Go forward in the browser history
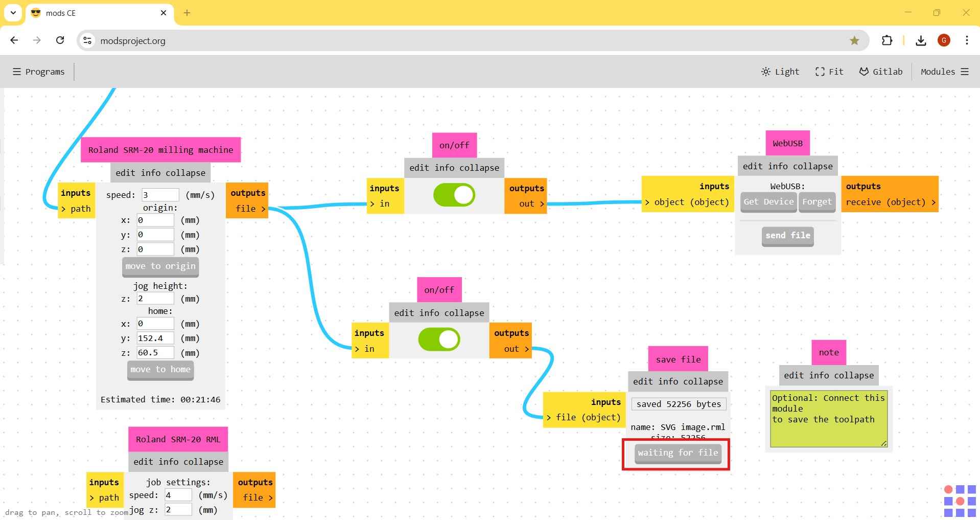The image size is (980, 520). click(x=37, y=40)
